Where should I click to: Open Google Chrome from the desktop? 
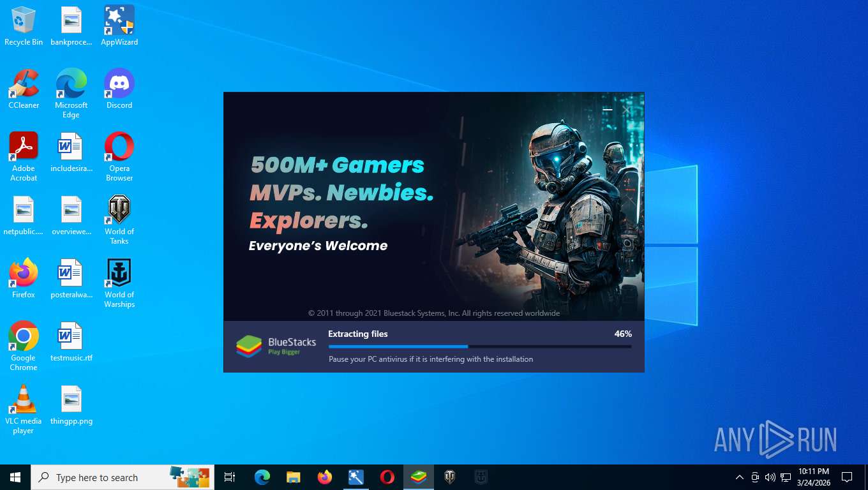click(24, 346)
